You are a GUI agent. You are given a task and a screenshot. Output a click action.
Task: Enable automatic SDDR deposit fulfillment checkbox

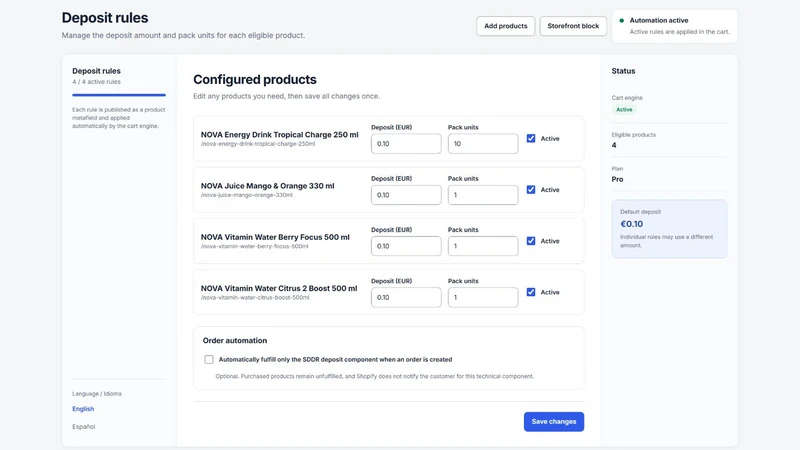coord(209,360)
